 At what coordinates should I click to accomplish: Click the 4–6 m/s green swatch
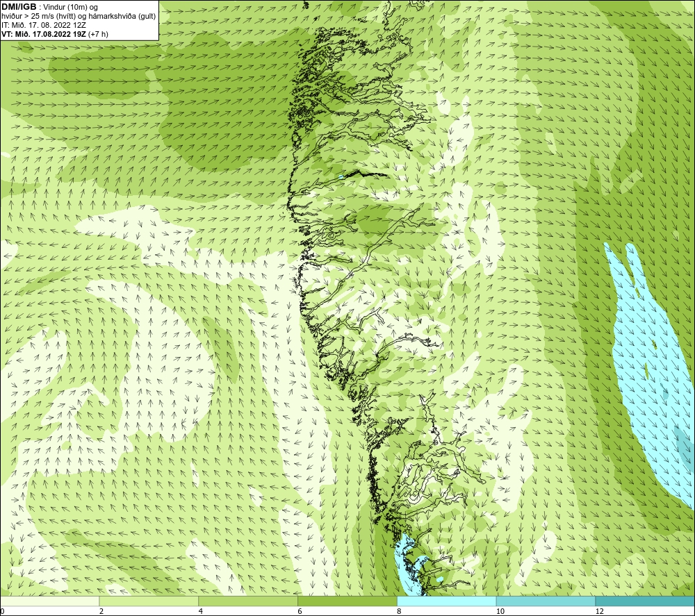point(248,601)
